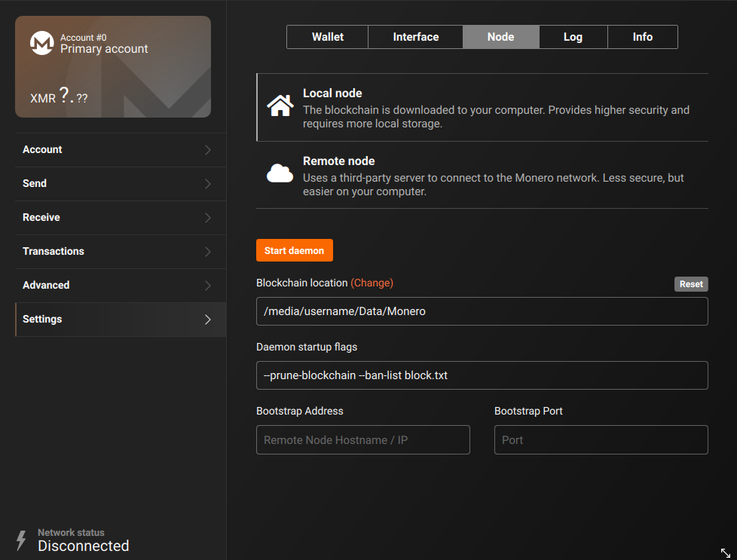This screenshot has width=737, height=560.
Task: Click the Bootstrap Port input field
Action: click(x=601, y=439)
